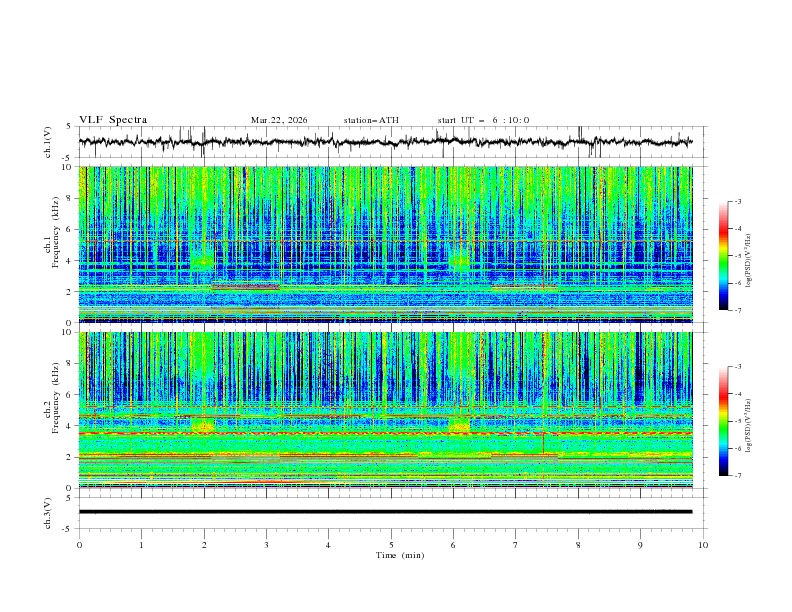Click the 'ch.3(V)' waveform axis label
Viewport: 792px width, 612px height.
click(48, 513)
